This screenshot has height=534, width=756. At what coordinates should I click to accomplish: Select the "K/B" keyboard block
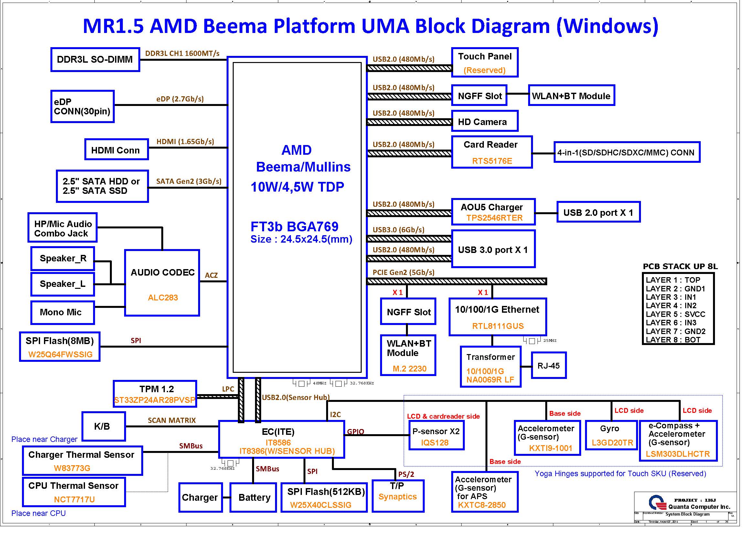tap(103, 426)
